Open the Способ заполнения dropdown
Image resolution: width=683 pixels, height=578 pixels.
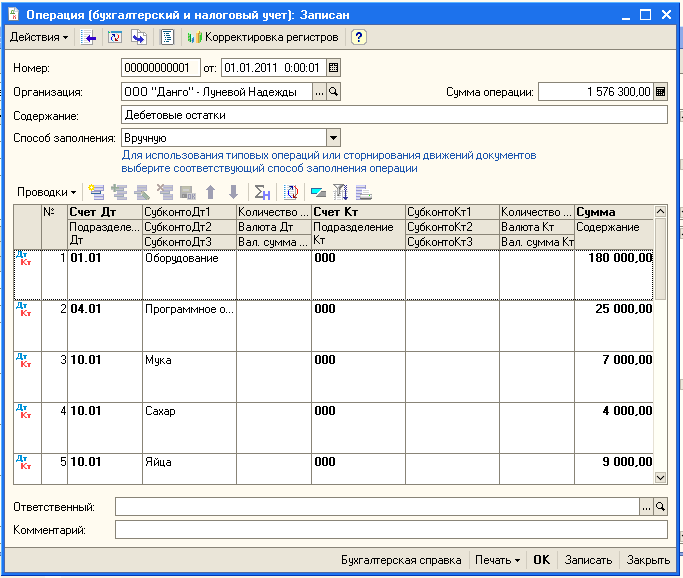334,138
